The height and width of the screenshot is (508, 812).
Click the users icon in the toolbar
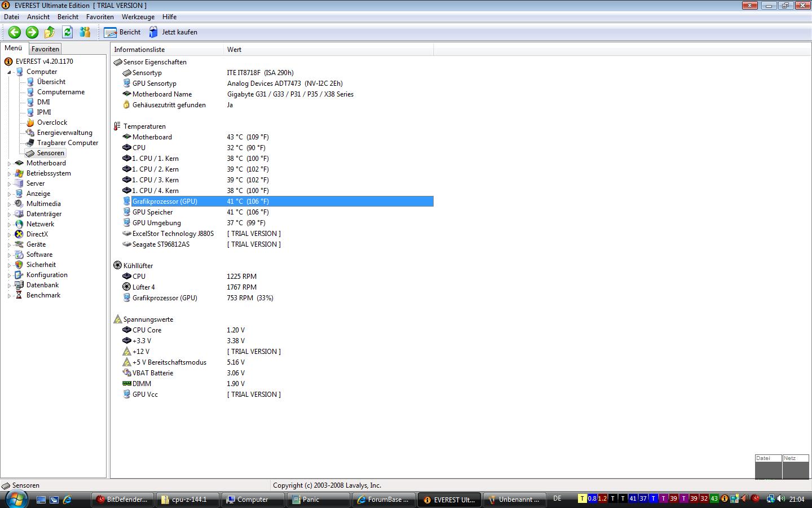click(x=85, y=32)
